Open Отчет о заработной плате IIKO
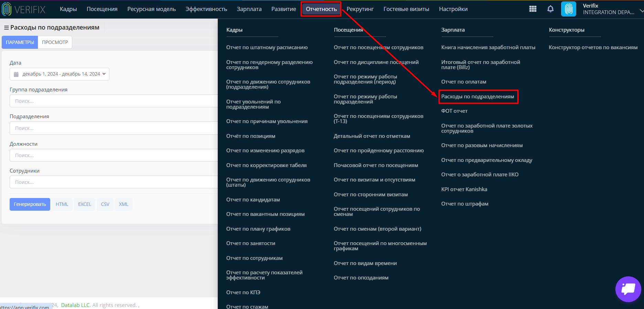 tap(480, 175)
